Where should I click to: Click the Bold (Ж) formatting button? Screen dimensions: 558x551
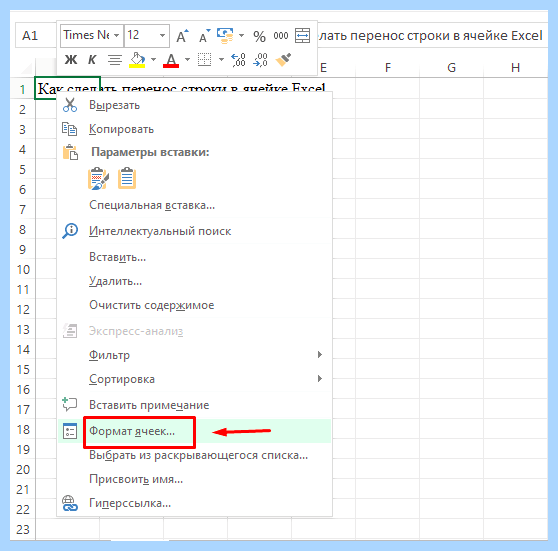(71, 59)
